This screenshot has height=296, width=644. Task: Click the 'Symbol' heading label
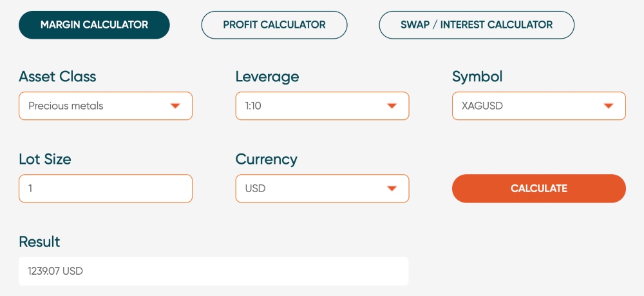477,77
